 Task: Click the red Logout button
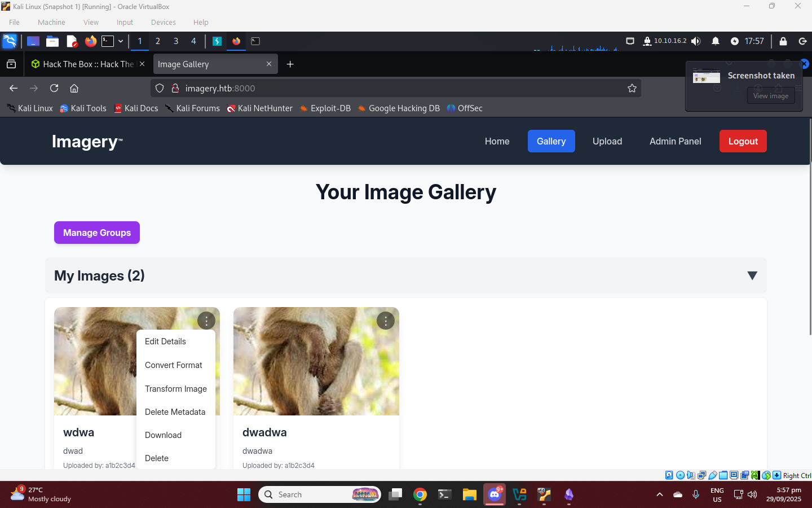click(743, 141)
